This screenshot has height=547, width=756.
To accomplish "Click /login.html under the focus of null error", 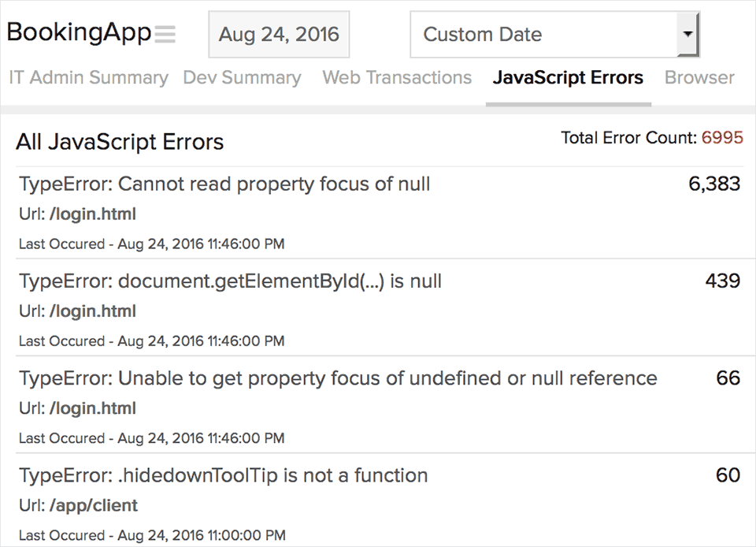I will point(93,214).
